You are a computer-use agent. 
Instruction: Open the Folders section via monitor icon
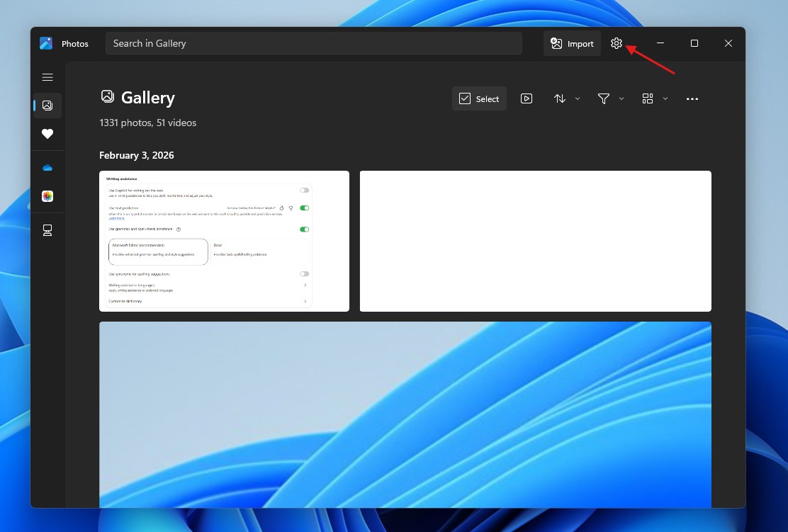point(47,230)
